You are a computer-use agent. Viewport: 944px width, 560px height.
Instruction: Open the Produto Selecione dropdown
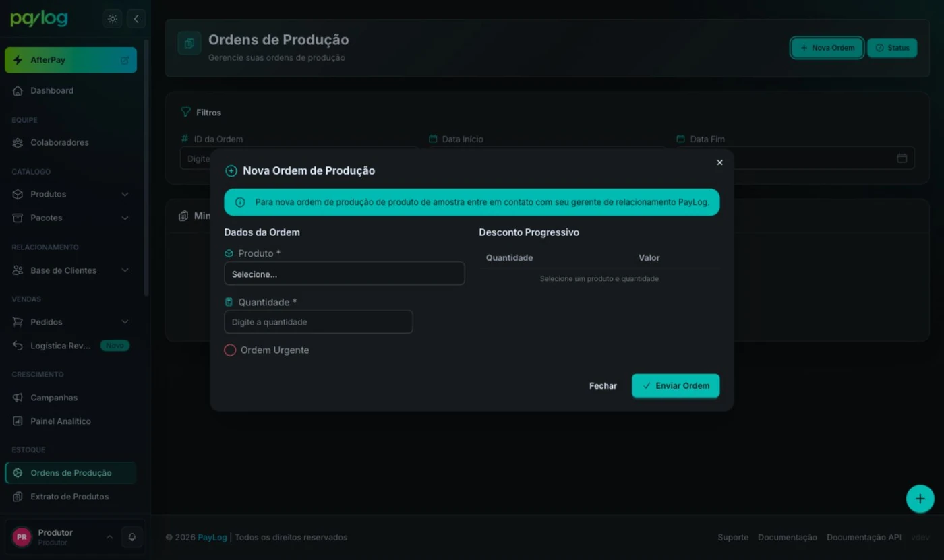point(344,274)
